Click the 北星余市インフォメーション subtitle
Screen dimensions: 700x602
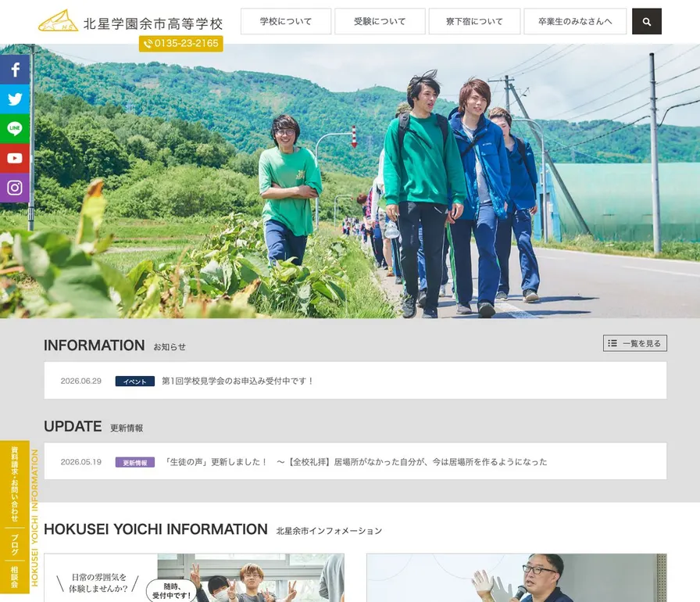point(329,531)
